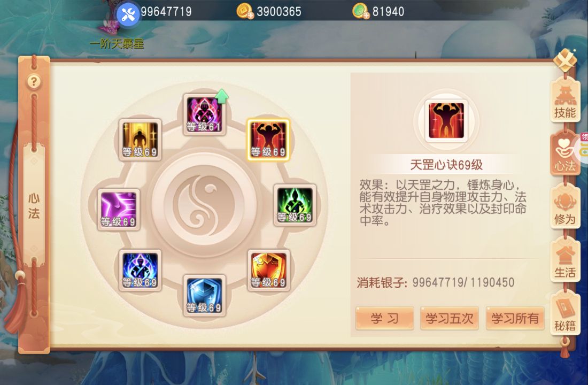Viewport: 588px width, 385px height.
Task: Tap the blue wrench tools icon
Action: pos(128,14)
